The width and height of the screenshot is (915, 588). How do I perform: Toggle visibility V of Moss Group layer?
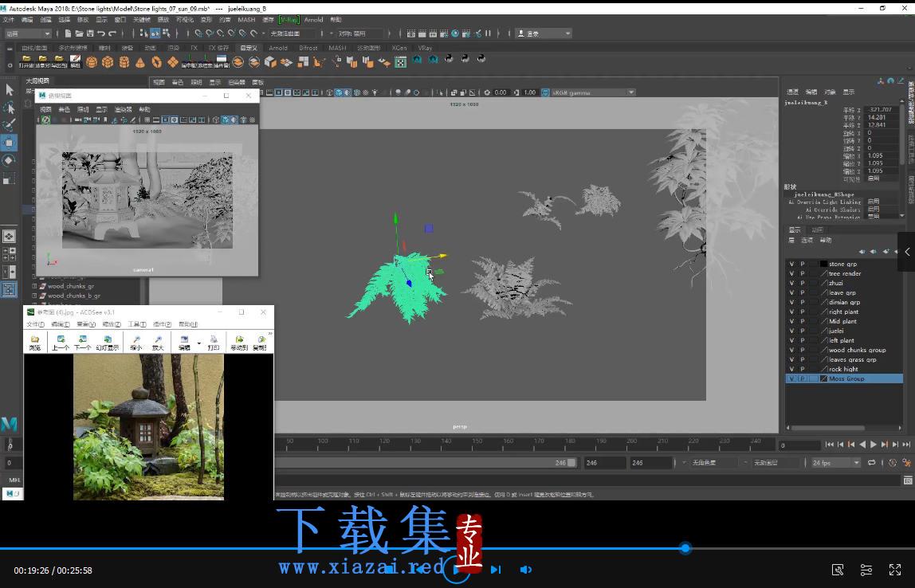coord(792,378)
